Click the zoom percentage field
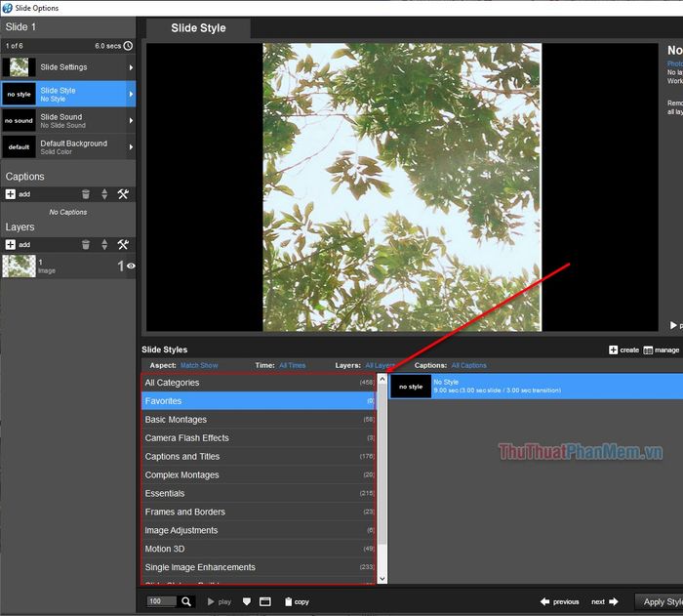 coord(162,601)
